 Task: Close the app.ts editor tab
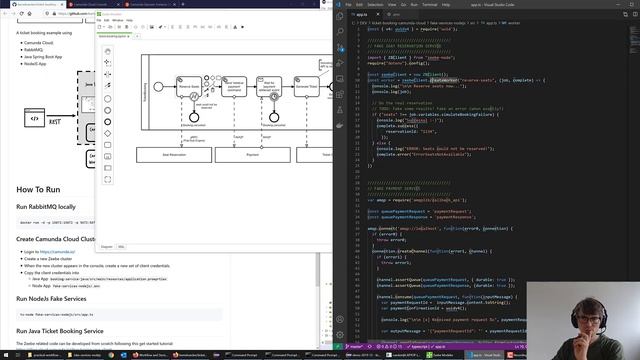378,14
